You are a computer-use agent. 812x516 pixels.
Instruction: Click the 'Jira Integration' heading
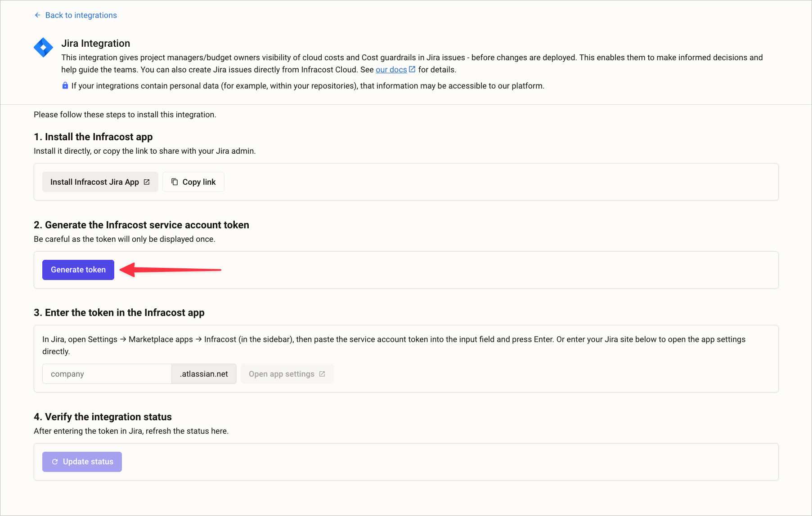pyautogui.click(x=96, y=43)
